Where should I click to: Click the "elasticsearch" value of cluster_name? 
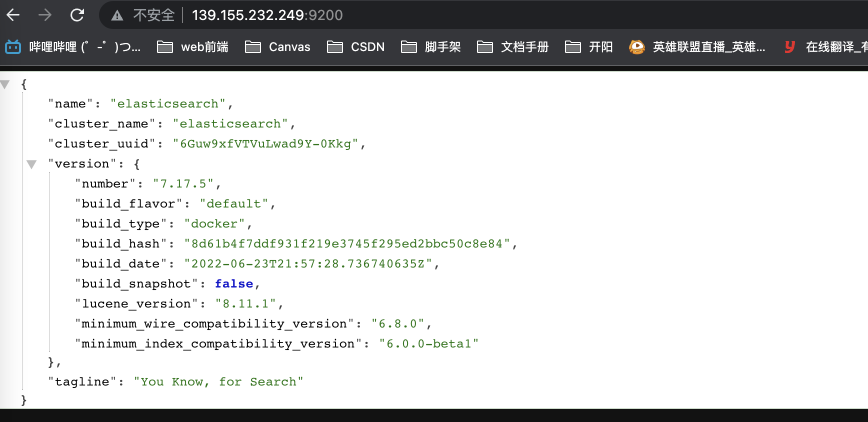(230, 124)
